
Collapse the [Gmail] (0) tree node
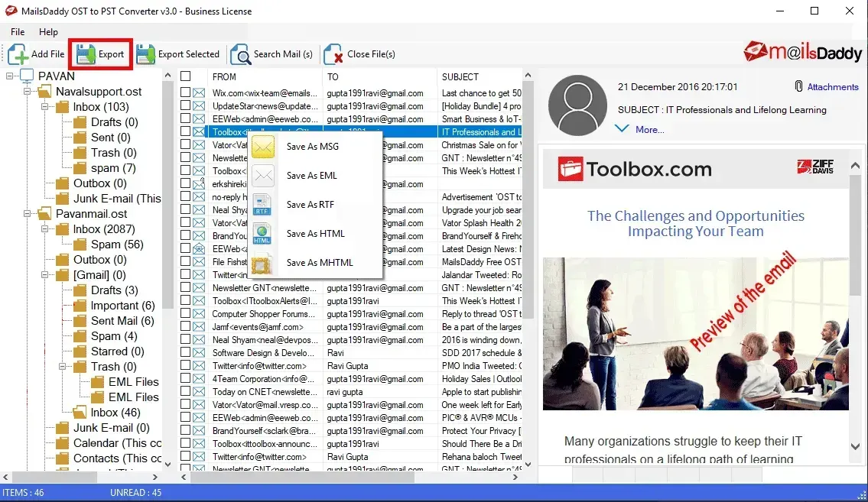click(45, 275)
